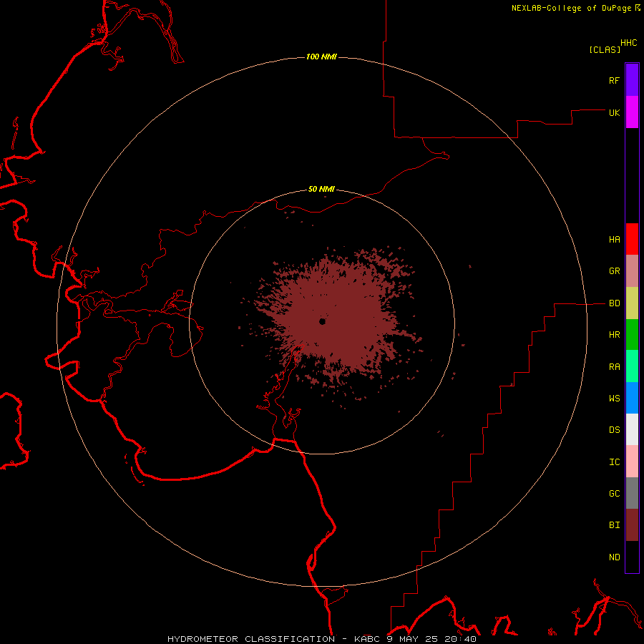Click the IC light pink legend swatch
Viewport: 644px width, 644px height.
point(632,462)
